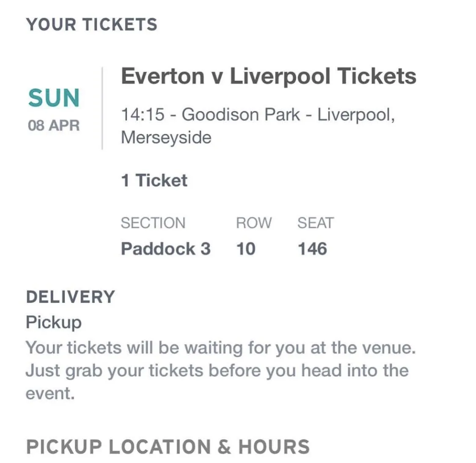Select the Goodison Park venue name

[x=241, y=115]
